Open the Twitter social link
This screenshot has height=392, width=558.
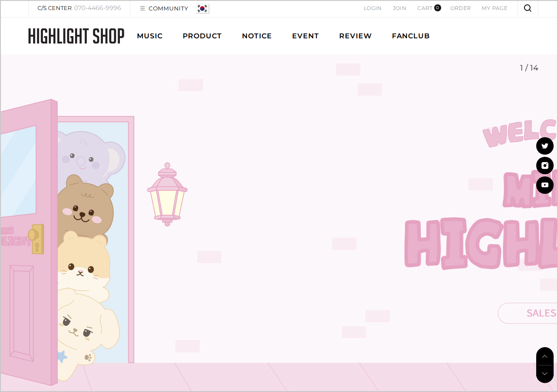545,146
